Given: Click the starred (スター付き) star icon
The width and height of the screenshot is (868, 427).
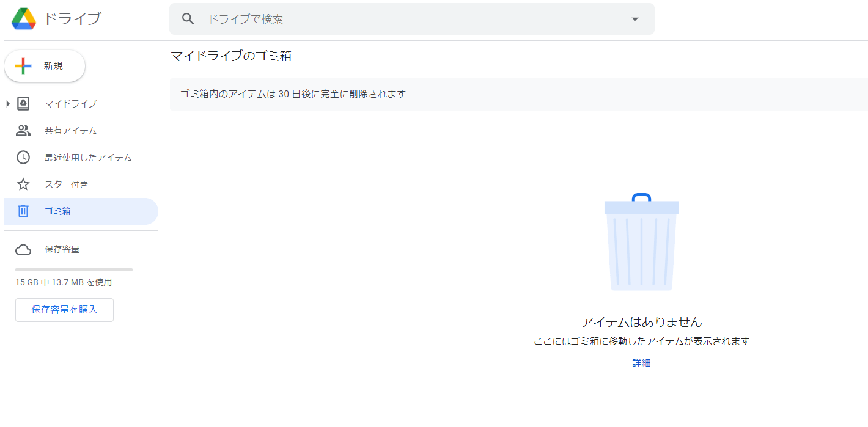Looking at the screenshot, I should 23,184.
